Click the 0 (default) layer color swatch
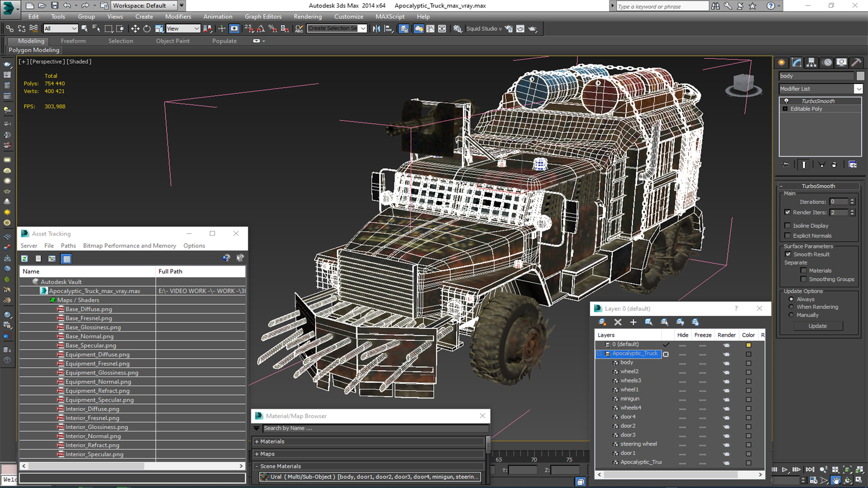This screenshot has height=488, width=868. click(748, 345)
